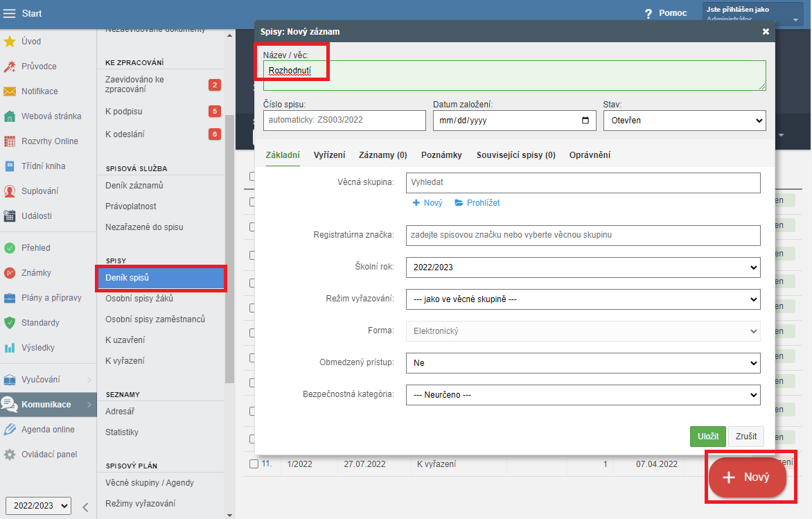Open the Ovládací panel gear icon
Viewport: 812px width, 519px height.
coord(10,455)
